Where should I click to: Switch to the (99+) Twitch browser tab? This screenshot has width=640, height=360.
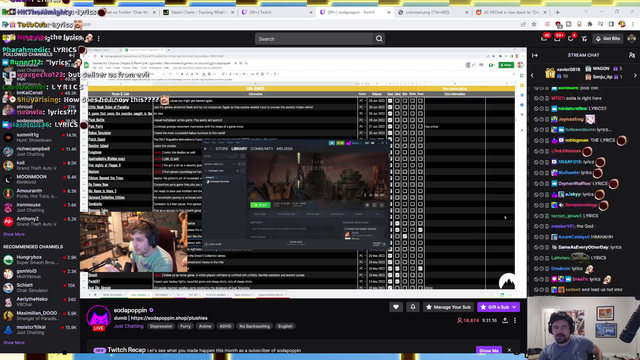pos(276,12)
